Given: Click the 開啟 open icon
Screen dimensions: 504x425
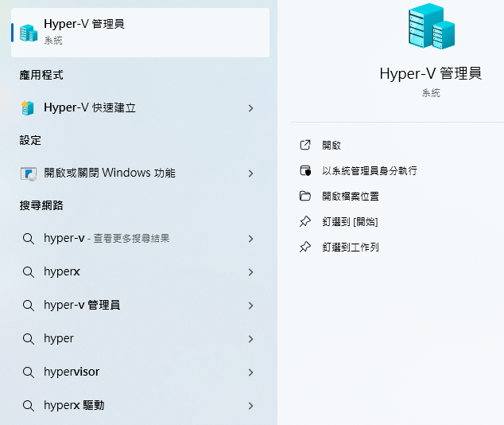Looking at the screenshot, I should coord(305,145).
